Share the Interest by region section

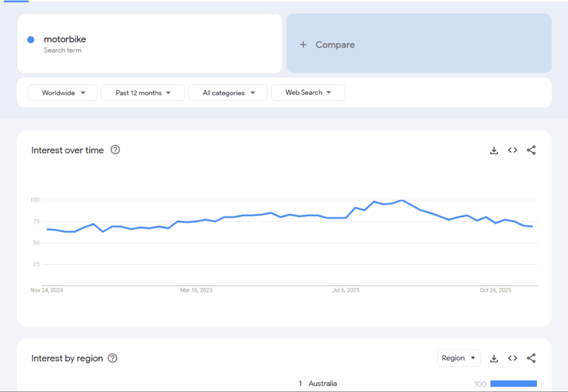click(x=531, y=358)
